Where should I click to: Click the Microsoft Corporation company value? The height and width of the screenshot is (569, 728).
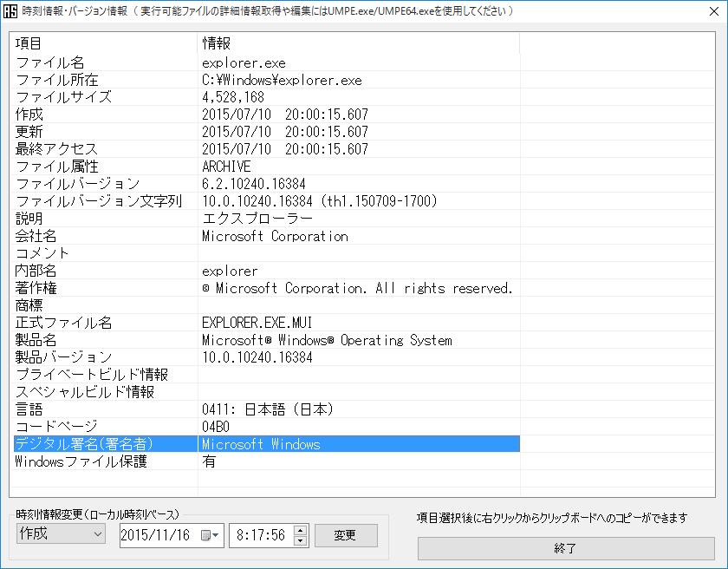point(275,236)
